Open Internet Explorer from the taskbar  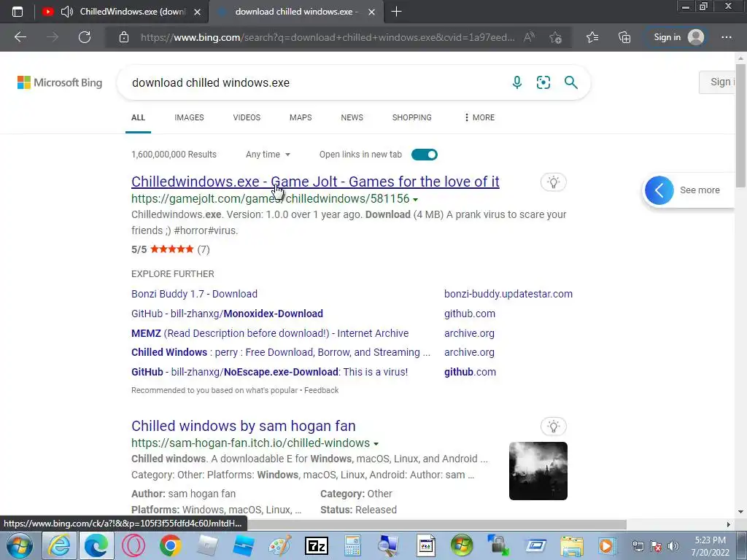(x=59, y=545)
